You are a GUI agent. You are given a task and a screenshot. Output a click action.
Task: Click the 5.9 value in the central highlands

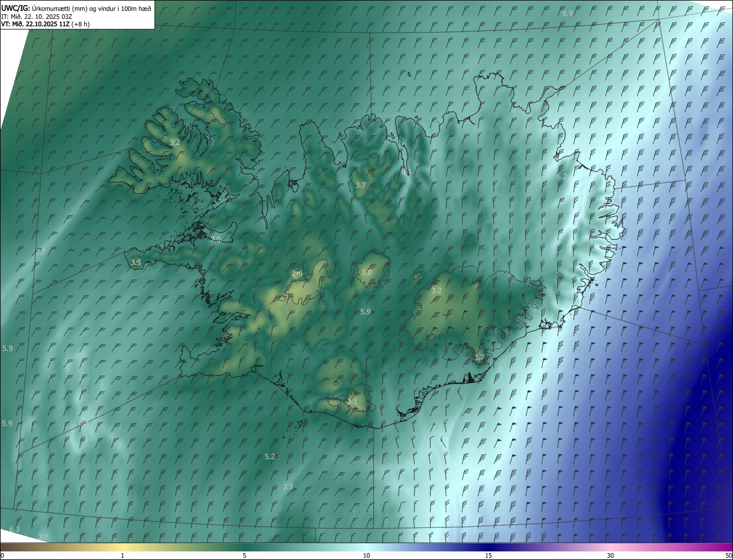pyautogui.click(x=365, y=311)
